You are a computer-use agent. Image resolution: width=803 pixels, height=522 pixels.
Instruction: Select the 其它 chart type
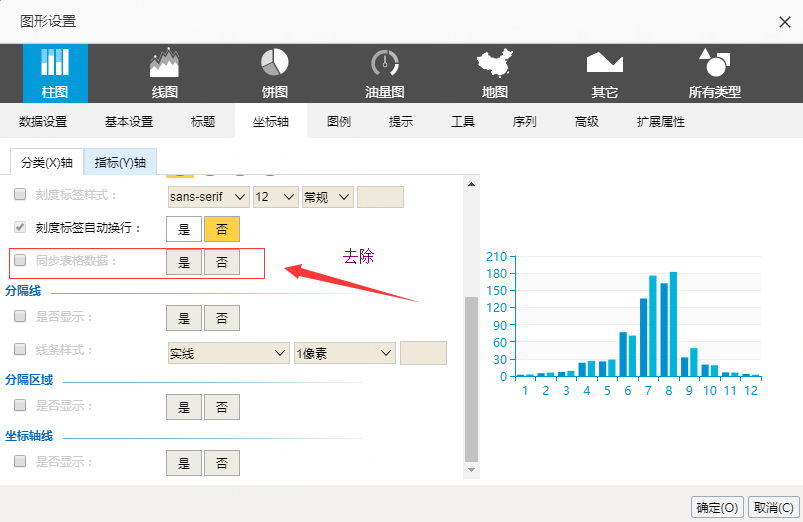(x=605, y=73)
